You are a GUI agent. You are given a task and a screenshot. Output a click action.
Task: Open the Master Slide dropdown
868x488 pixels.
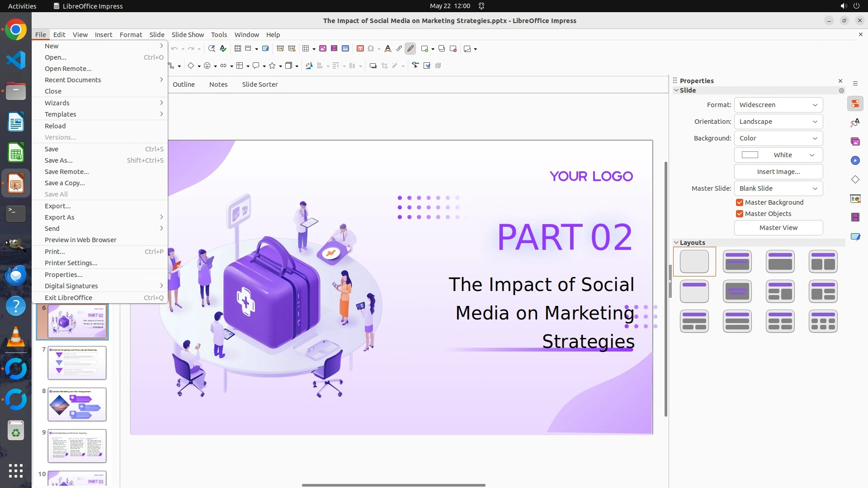click(778, 188)
